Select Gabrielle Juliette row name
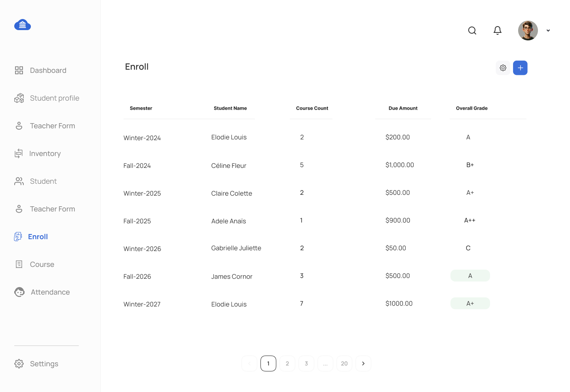 point(236,248)
